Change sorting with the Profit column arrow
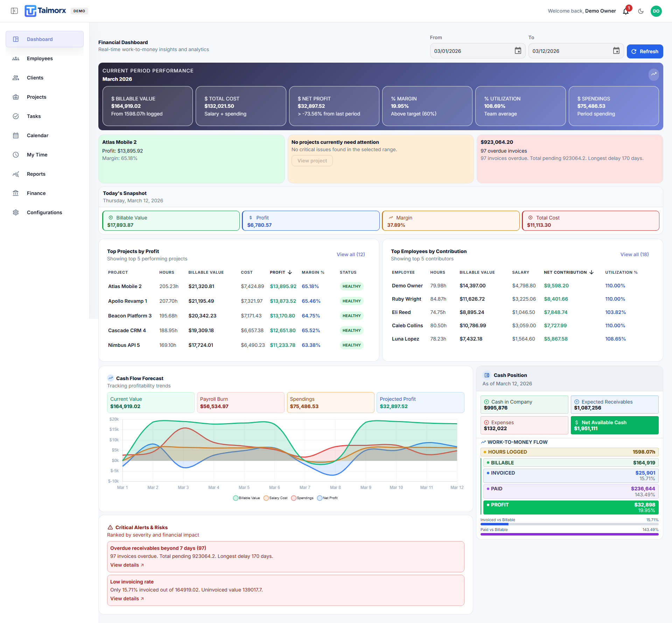Screen dimensions: 672x623 tap(290, 272)
